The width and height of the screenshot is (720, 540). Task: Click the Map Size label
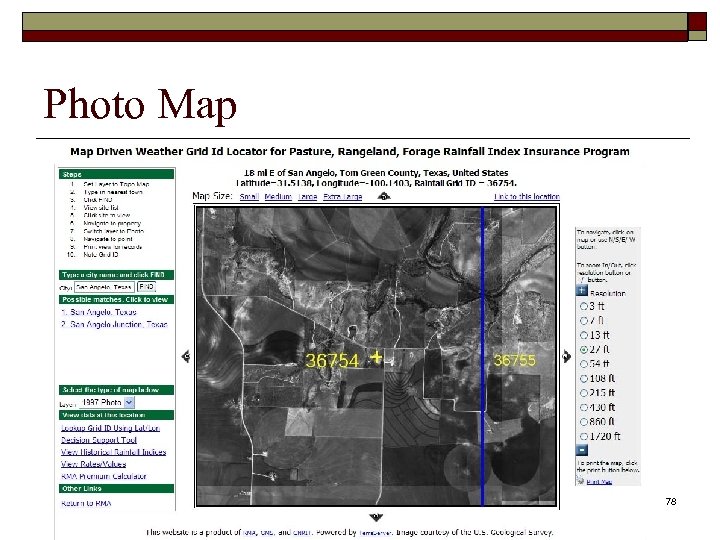pos(212,196)
